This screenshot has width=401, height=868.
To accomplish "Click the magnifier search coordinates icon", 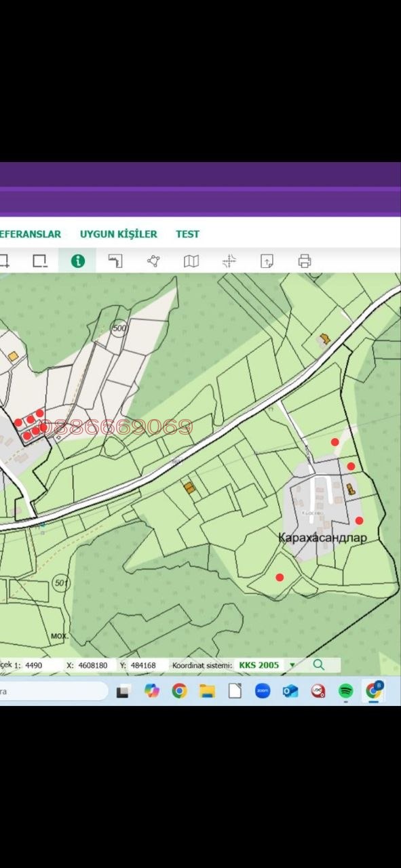I will click(318, 665).
